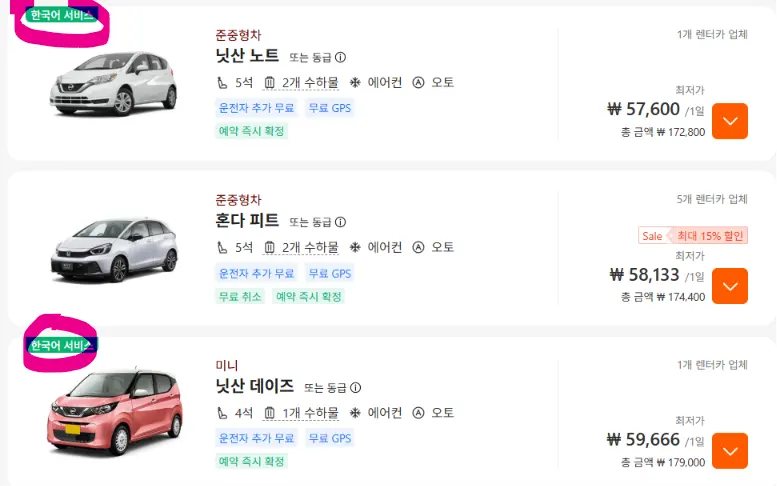
Task: Click 운전자 추가 무료 tag on 혼다 피트
Action: 256,273
